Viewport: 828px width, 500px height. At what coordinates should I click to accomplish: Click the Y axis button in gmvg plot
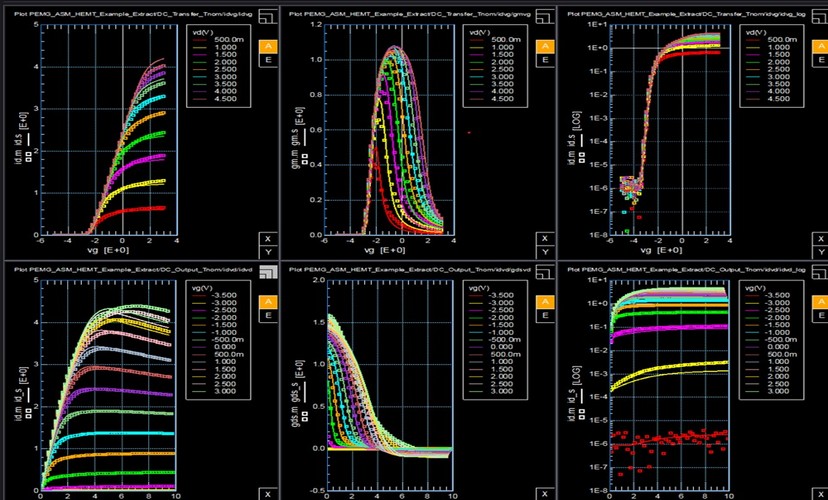click(545, 252)
